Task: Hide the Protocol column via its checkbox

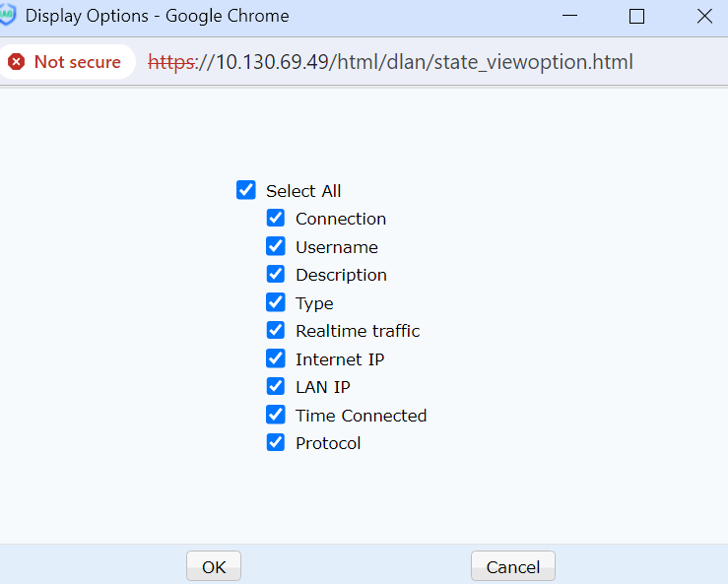Action: point(276,443)
